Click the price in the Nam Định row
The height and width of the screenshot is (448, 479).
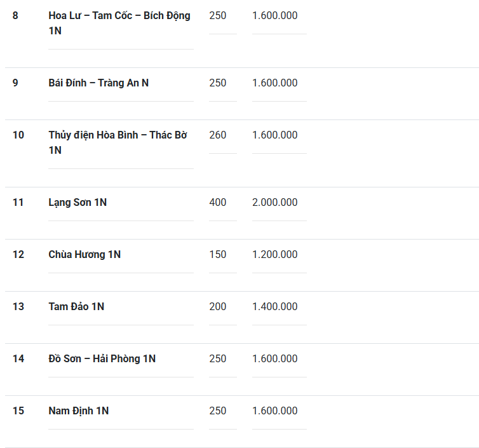click(274, 411)
